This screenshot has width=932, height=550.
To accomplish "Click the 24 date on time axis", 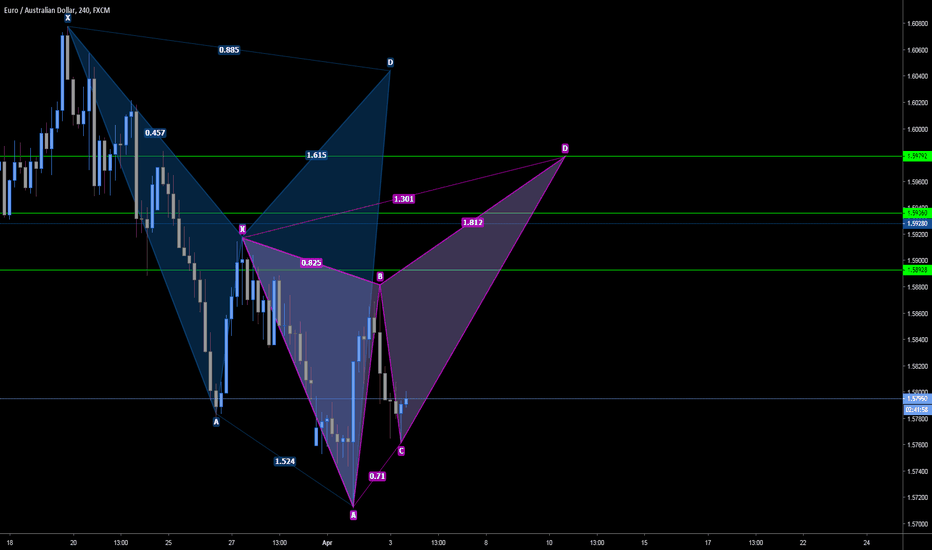I will coord(867,543).
